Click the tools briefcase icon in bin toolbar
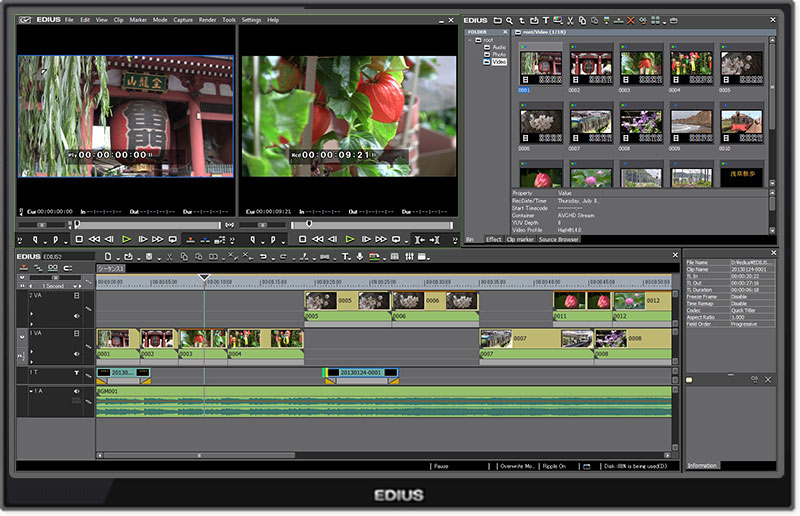This screenshot has width=800, height=516. pyautogui.click(x=674, y=20)
